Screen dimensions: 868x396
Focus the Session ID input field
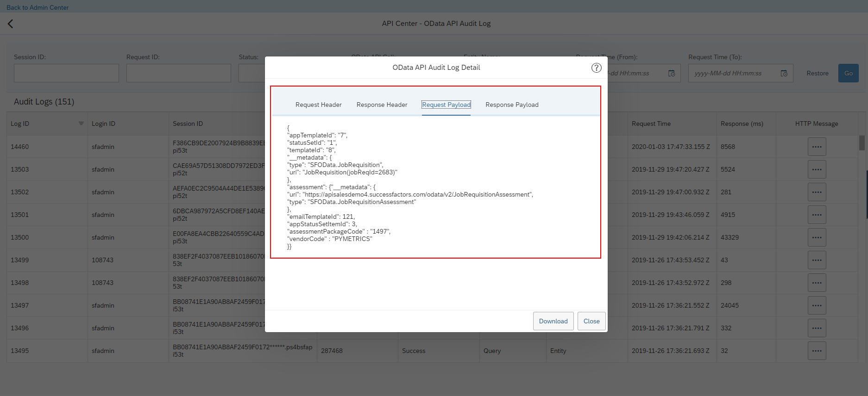[66, 73]
